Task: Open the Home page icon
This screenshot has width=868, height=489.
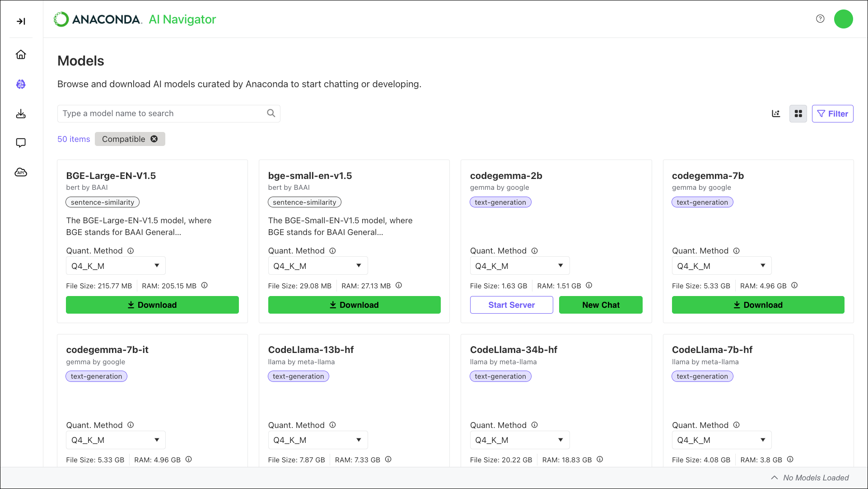Action: click(21, 55)
